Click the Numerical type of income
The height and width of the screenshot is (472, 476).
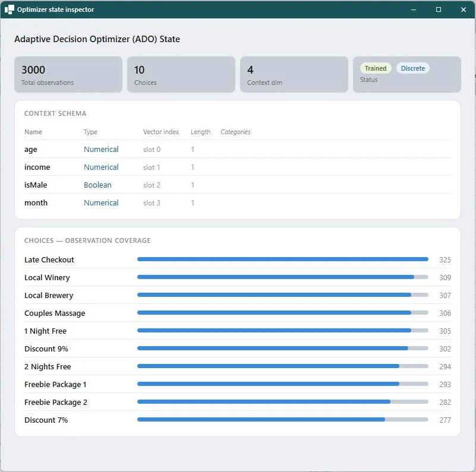tap(101, 167)
